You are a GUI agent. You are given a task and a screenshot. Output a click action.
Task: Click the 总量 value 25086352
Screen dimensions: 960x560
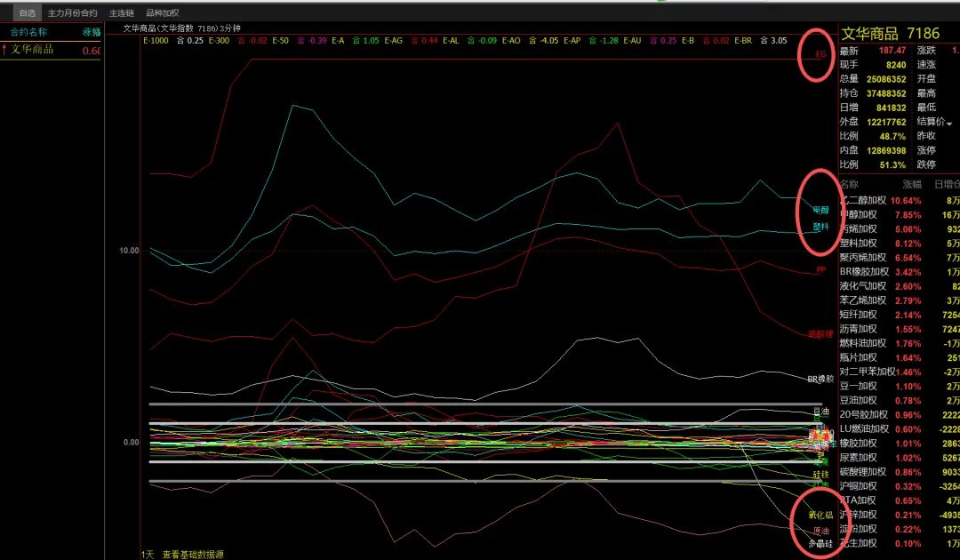pos(886,79)
